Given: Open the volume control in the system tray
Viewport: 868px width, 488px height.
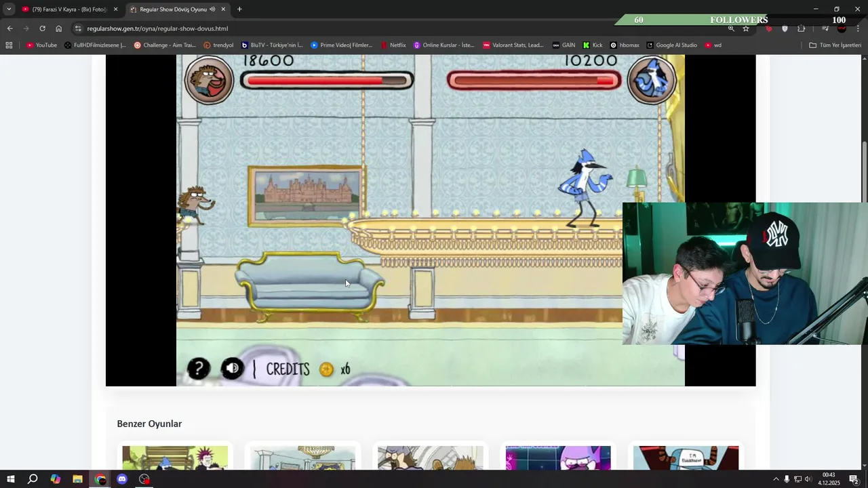Looking at the screenshot, I should (808, 479).
